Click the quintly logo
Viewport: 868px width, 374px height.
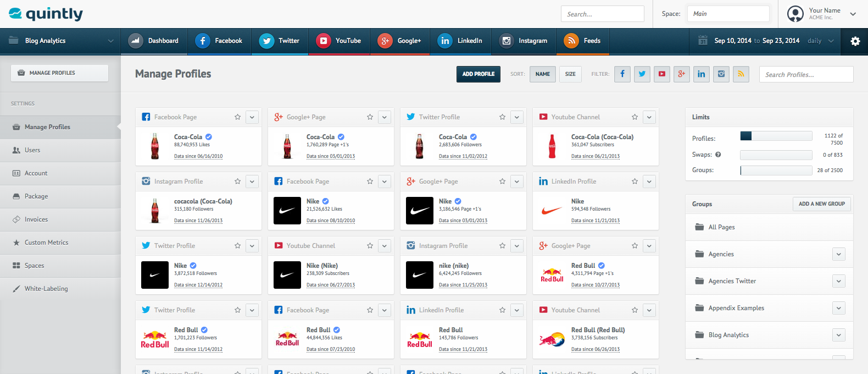(x=46, y=14)
